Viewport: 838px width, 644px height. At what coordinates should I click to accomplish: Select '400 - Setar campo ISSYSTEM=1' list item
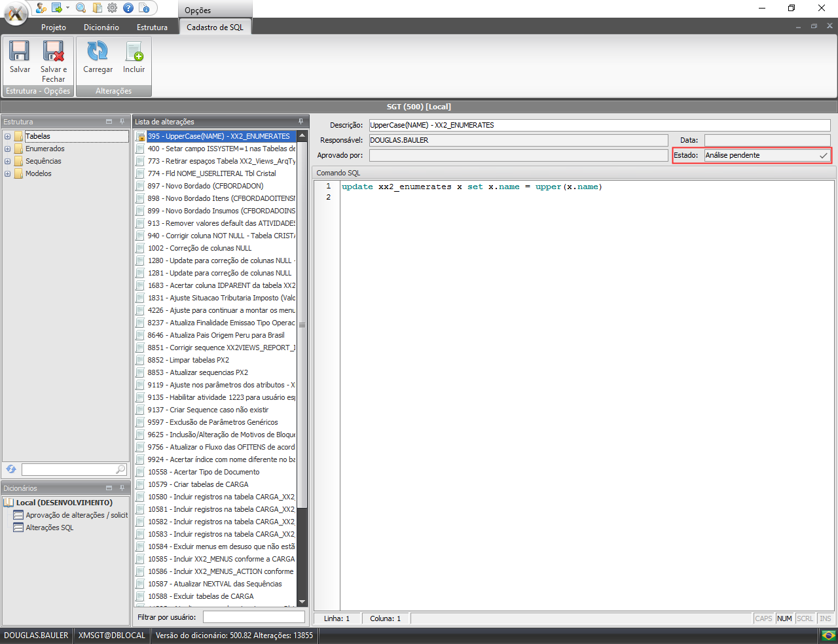(215, 149)
